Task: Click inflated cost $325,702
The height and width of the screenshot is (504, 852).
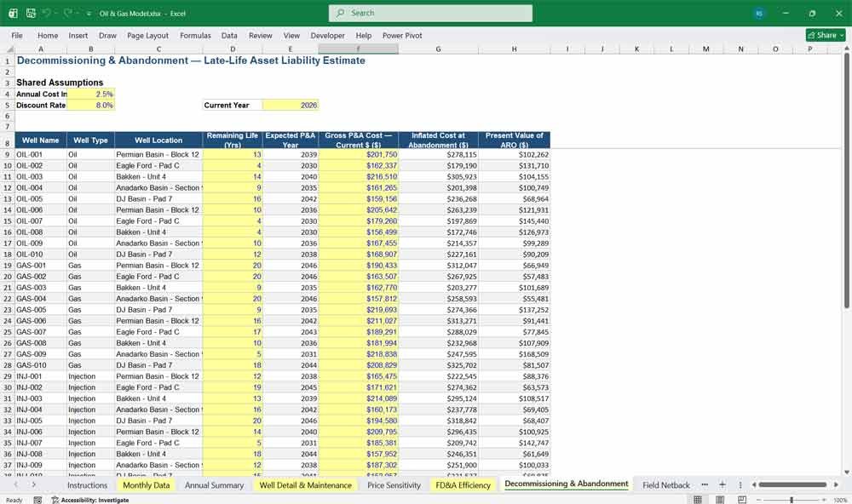Action: [x=438, y=365]
